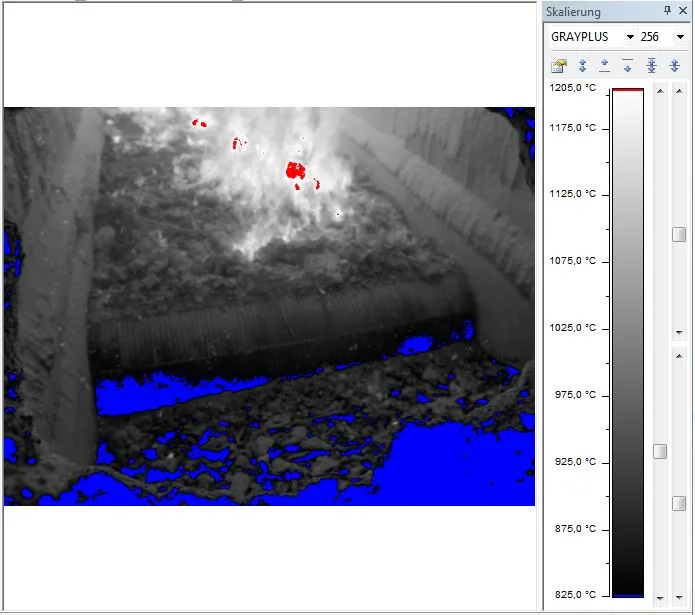Click the 1205,0 °C scale label
Image resolution: width=695 pixels, height=615 pixels.
[573, 88]
